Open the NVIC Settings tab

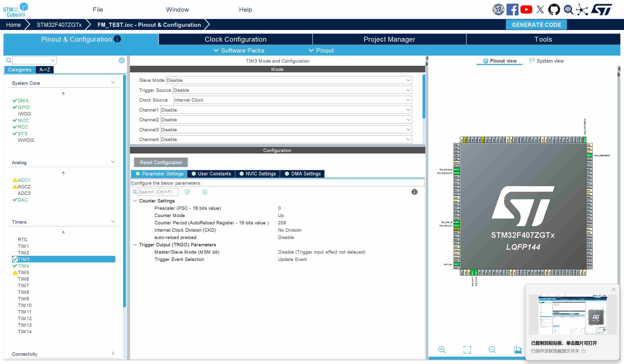click(x=258, y=174)
